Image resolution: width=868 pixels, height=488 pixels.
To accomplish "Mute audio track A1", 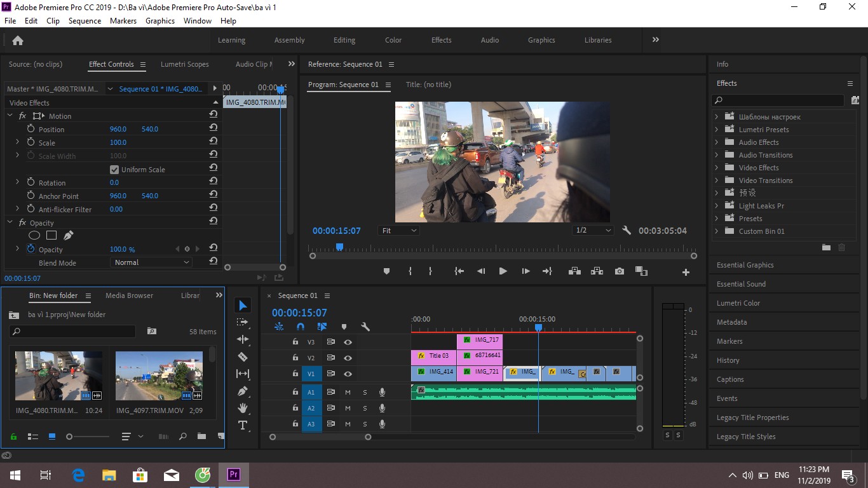I will [x=348, y=392].
